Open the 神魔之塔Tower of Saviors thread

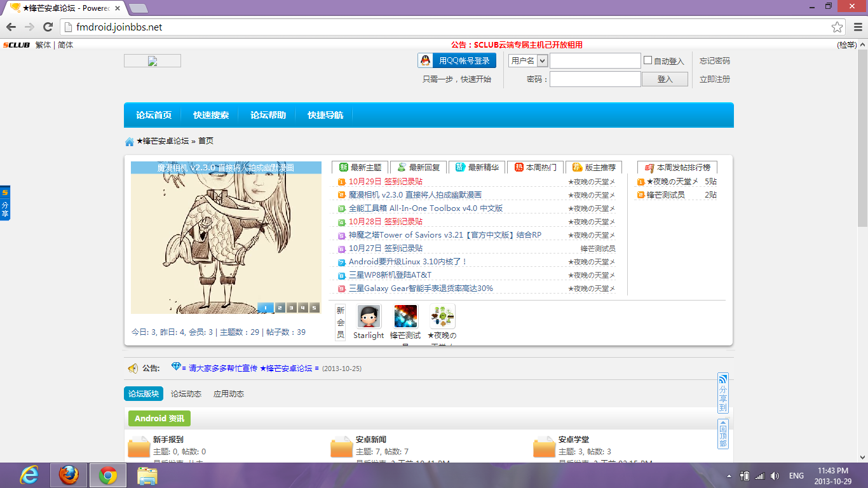pos(445,235)
